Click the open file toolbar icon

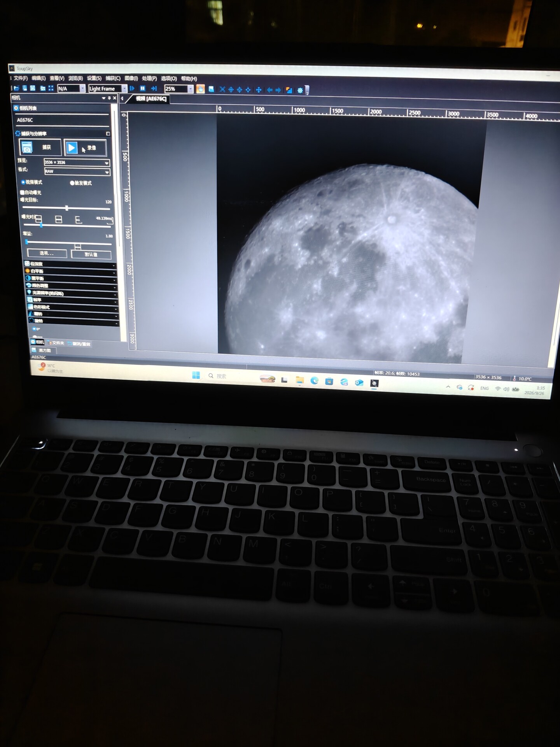[16, 88]
